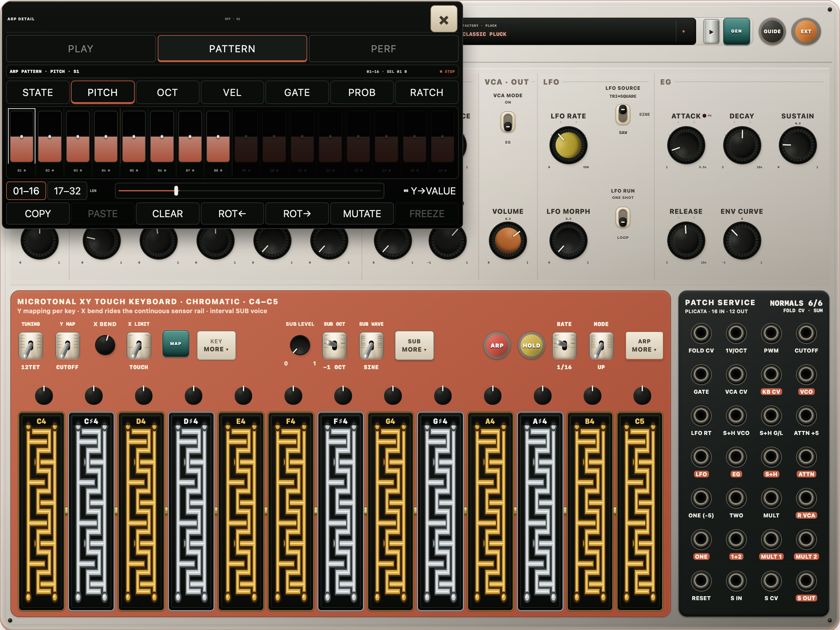Select the GATE lane tab
The width and height of the screenshot is (840, 630).
[x=297, y=92]
